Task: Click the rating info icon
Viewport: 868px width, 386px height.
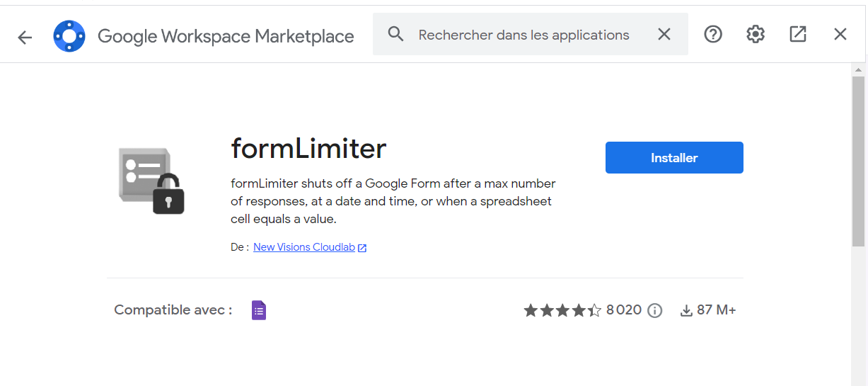Action: coord(655,310)
